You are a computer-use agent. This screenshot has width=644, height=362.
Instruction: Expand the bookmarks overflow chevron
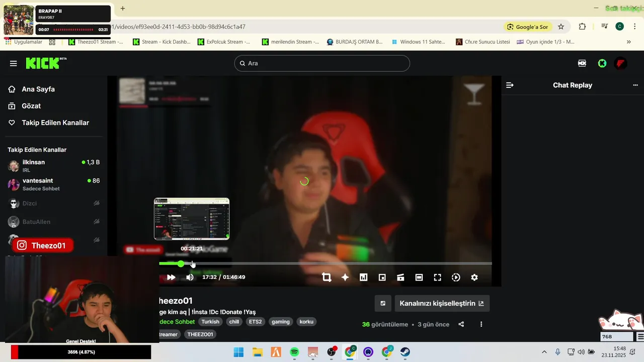point(629,42)
